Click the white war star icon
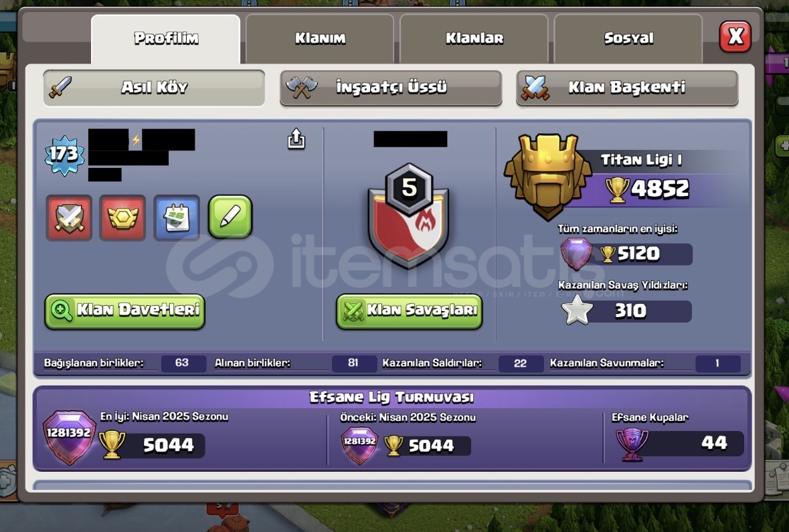Viewport: 789px width, 532px height. [x=577, y=310]
